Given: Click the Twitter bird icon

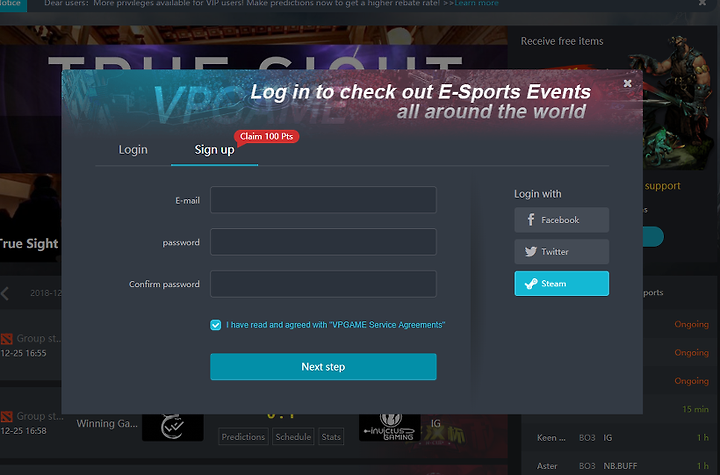Looking at the screenshot, I should coord(531,252).
